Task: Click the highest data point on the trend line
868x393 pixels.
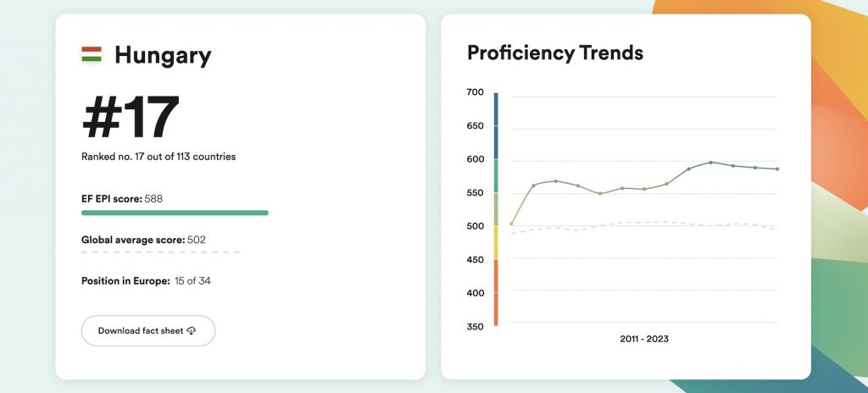Action: tap(711, 162)
